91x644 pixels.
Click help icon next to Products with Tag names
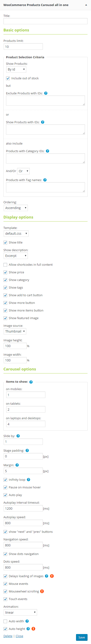click(45, 180)
